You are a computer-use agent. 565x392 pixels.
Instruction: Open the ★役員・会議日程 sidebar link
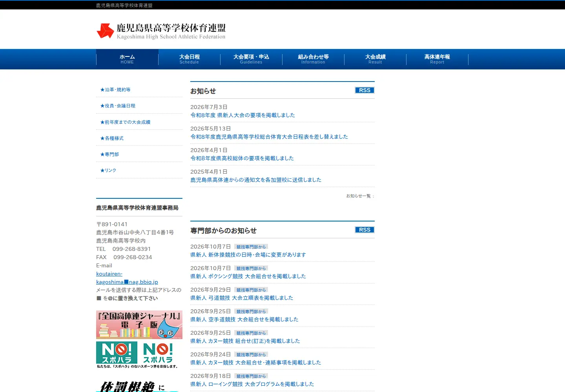point(118,106)
